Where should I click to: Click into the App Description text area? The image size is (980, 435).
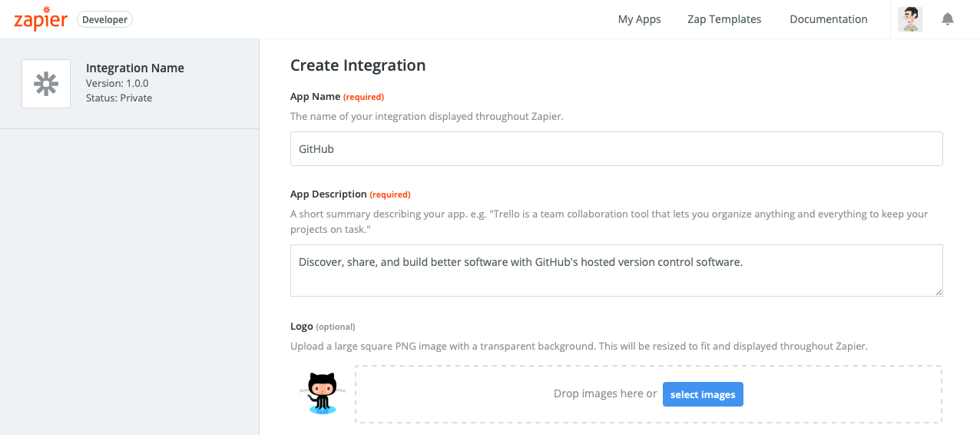pyautogui.click(x=616, y=271)
